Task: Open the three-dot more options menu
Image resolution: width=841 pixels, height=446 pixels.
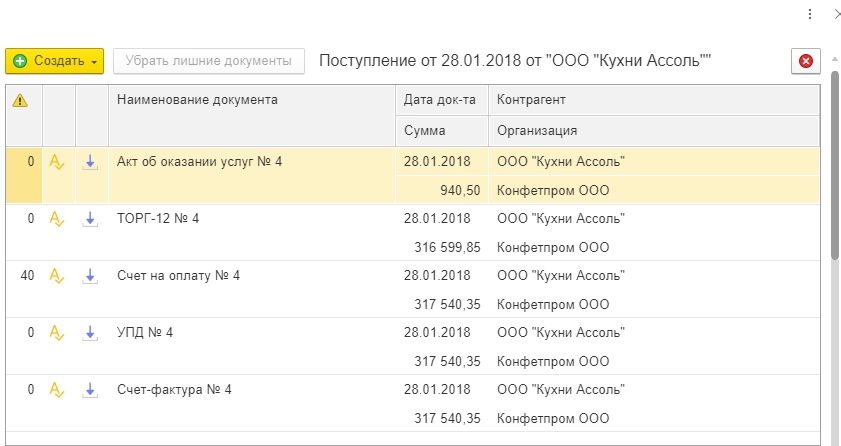Action: (x=810, y=14)
